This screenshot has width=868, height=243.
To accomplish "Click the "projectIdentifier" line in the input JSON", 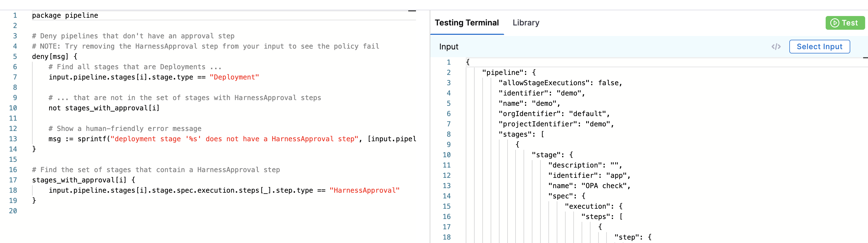I will click(x=556, y=124).
